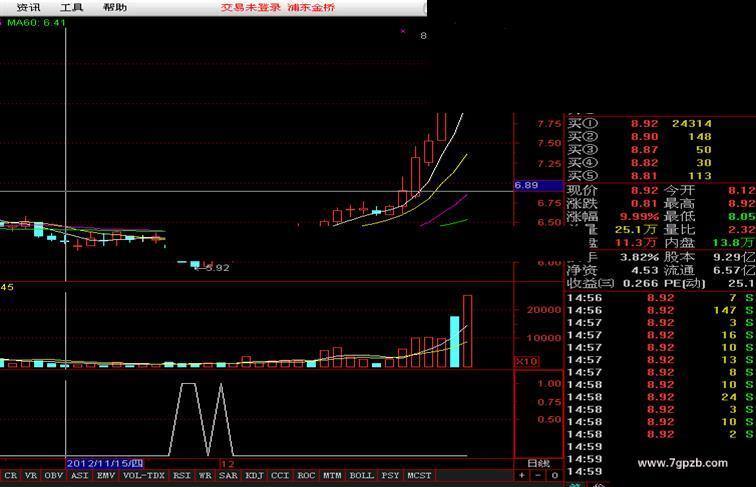Click the tall cyan volume bar
Viewport: 756px width, 487px height.
(454, 342)
